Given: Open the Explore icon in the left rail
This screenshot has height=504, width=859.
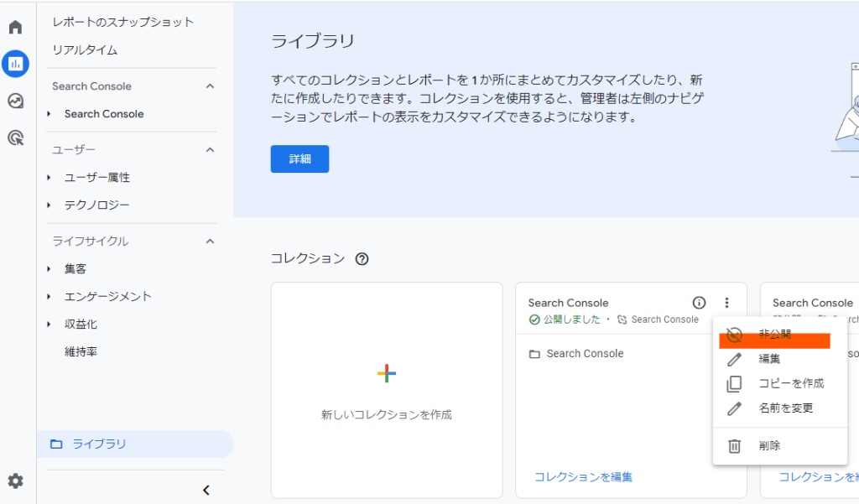Looking at the screenshot, I should 15,101.
